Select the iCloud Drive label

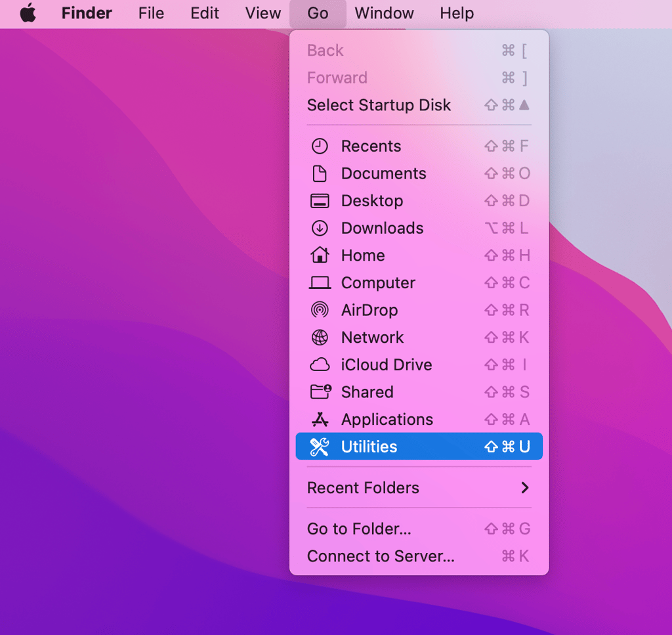(x=387, y=365)
